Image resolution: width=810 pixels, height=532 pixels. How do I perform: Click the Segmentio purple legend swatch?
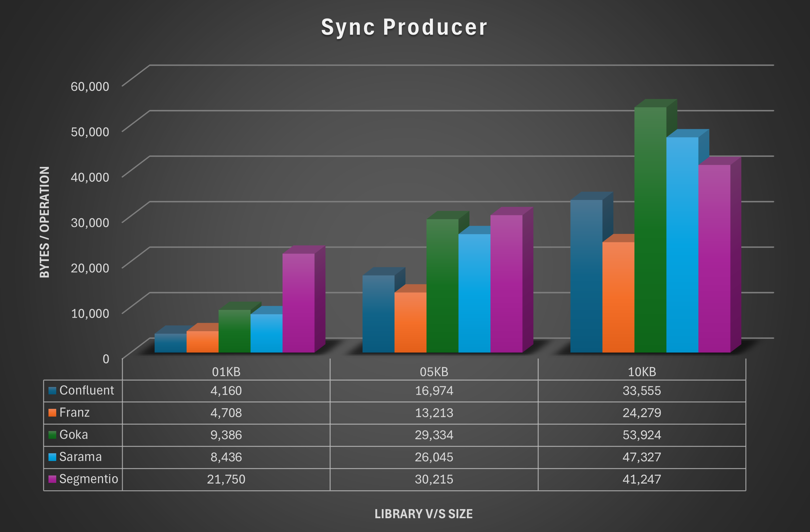coord(52,479)
